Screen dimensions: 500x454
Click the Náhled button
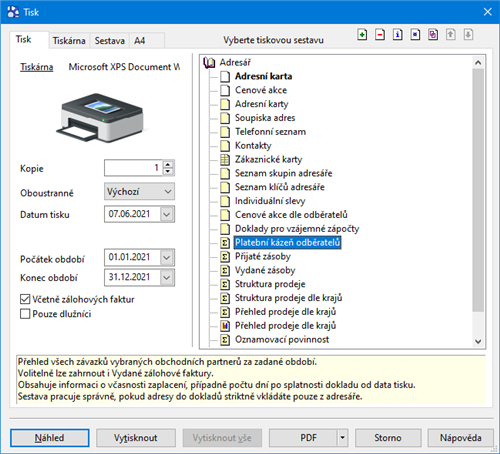(x=50, y=438)
